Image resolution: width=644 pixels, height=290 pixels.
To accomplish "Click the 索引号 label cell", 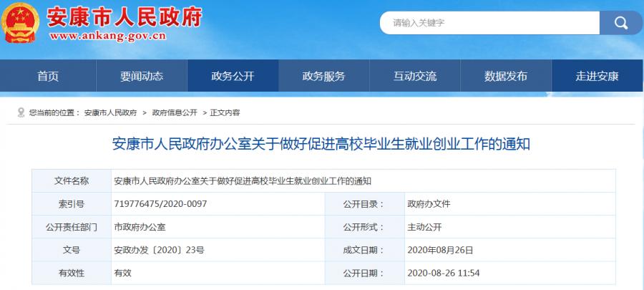I will (x=72, y=204).
